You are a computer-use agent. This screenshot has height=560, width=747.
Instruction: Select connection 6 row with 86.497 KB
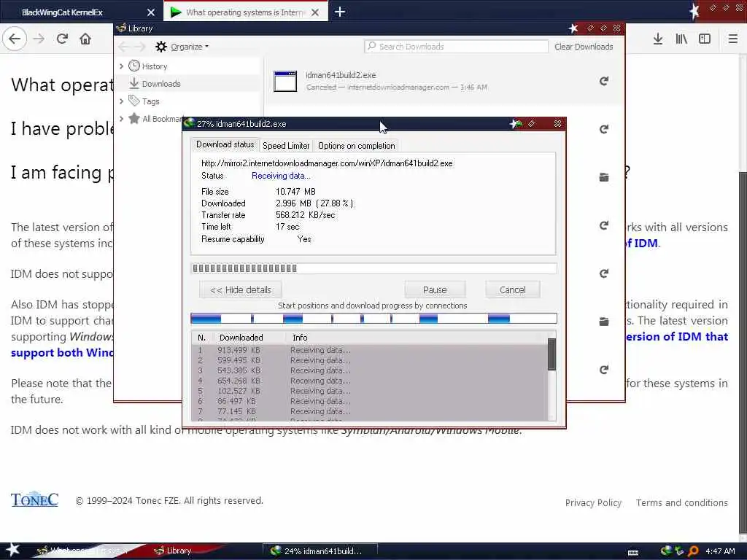pos(369,402)
